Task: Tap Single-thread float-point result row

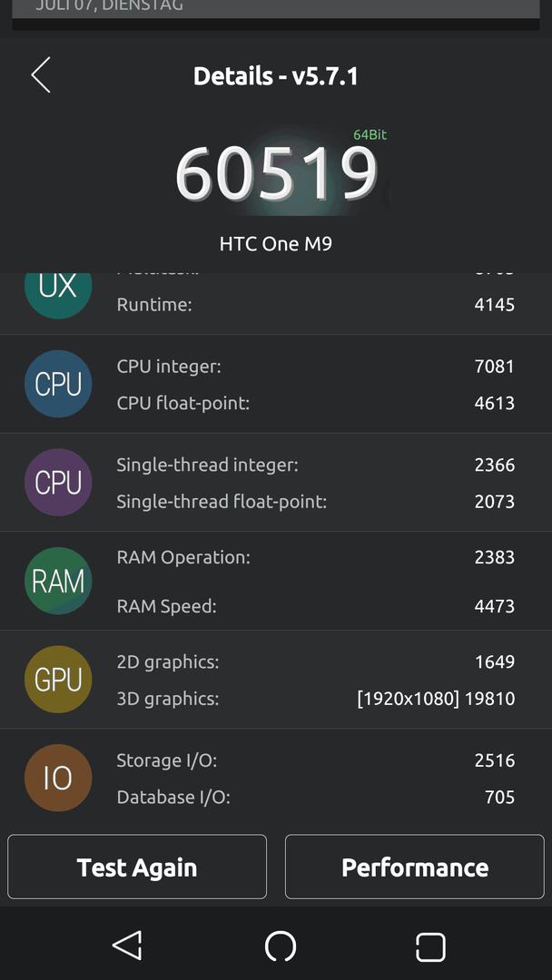Action: tap(316, 501)
